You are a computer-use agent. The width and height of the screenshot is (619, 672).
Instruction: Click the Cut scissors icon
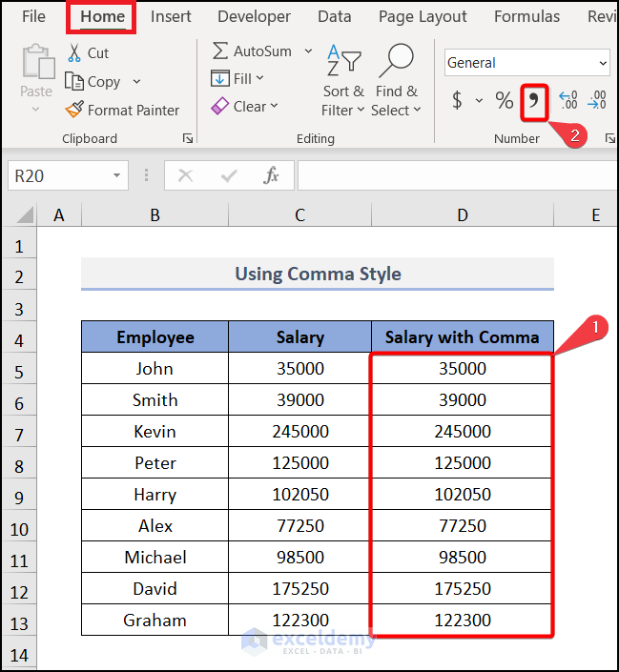coord(74,53)
